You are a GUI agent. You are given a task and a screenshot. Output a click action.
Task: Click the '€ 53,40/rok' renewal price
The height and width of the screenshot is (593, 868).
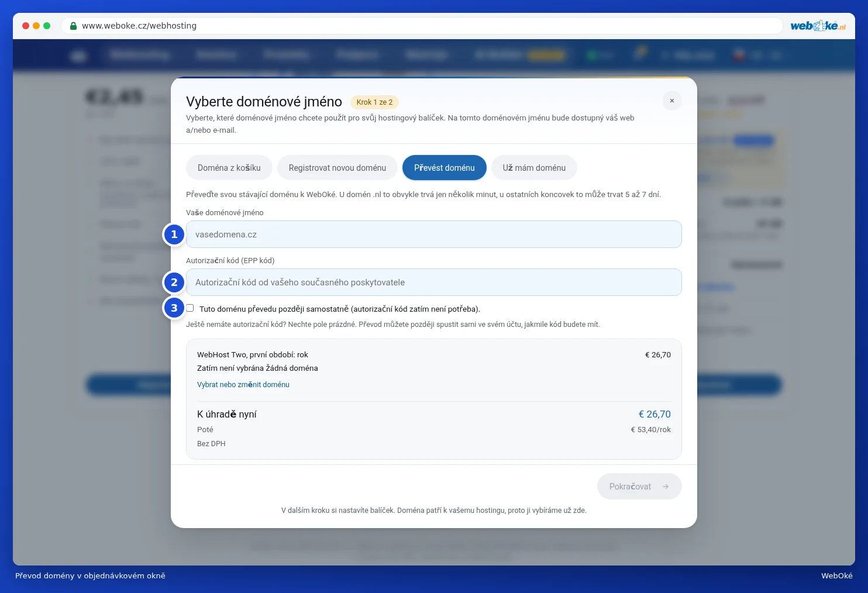pos(651,429)
